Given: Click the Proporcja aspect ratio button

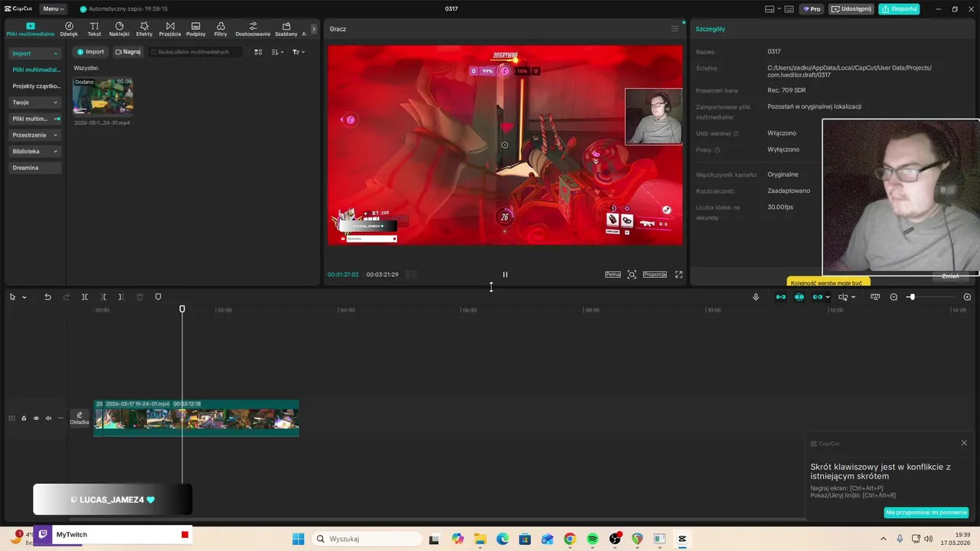Looking at the screenshot, I should [x=655, y=274].
